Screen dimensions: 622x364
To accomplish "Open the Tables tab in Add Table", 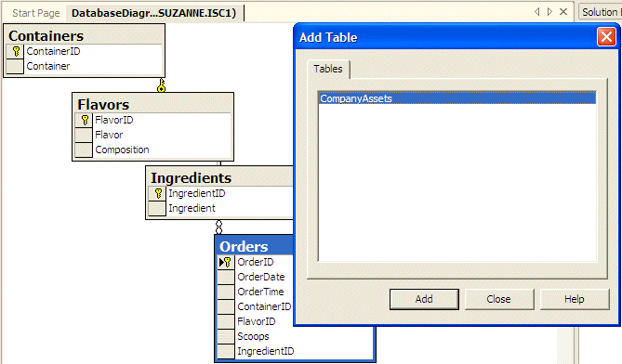I will 328,69.
